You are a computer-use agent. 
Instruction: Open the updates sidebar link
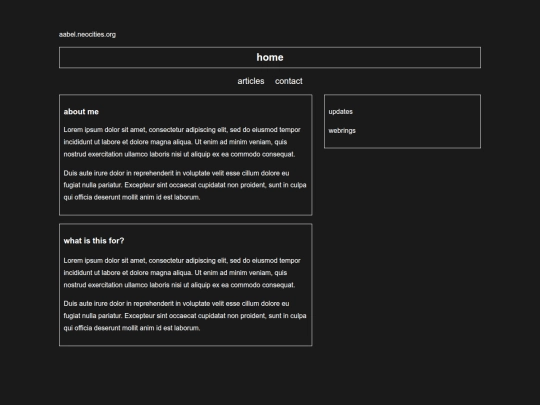(x=341, y=112)
